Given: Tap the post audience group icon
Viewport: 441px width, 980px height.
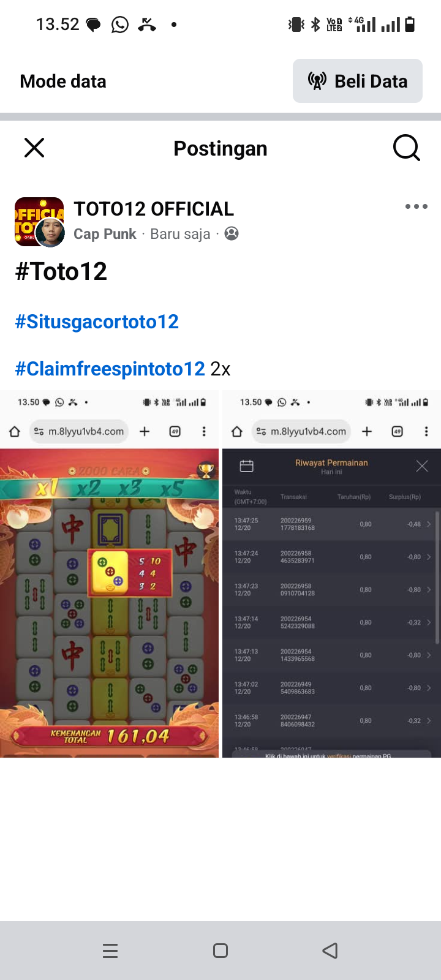Looking at the screenshot, I should (x=232, y=233).
